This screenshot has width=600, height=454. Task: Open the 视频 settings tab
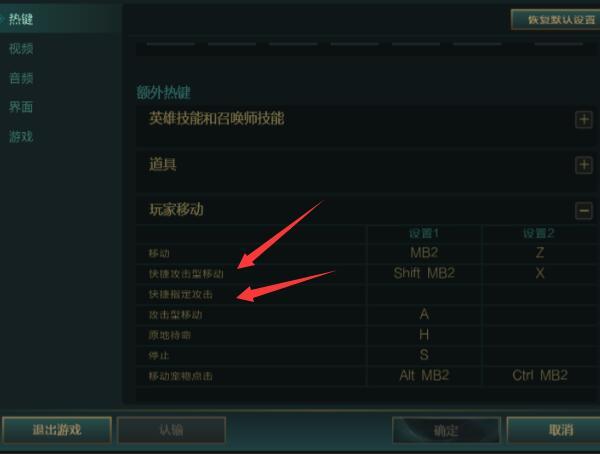[21, 49]
